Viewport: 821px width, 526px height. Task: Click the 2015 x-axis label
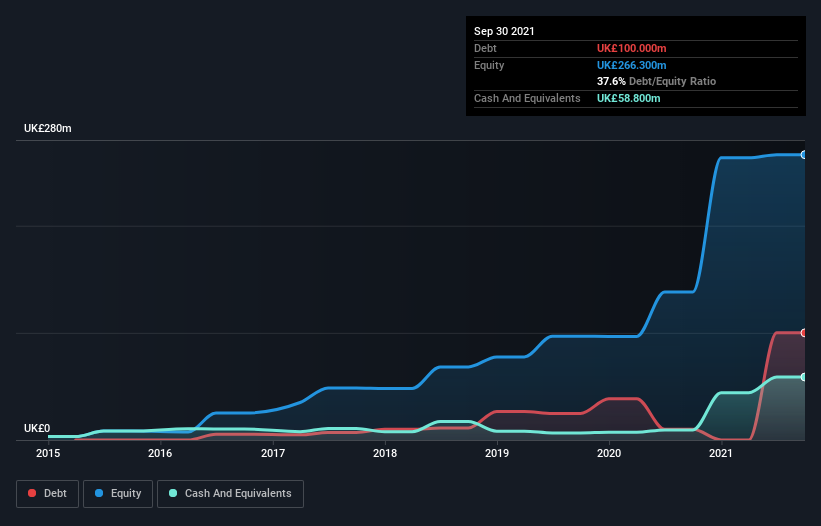48,453
